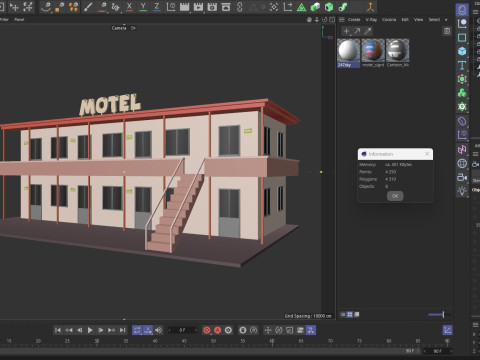
Task: Click the material arrow icon
Action: (x=357, y=31)
